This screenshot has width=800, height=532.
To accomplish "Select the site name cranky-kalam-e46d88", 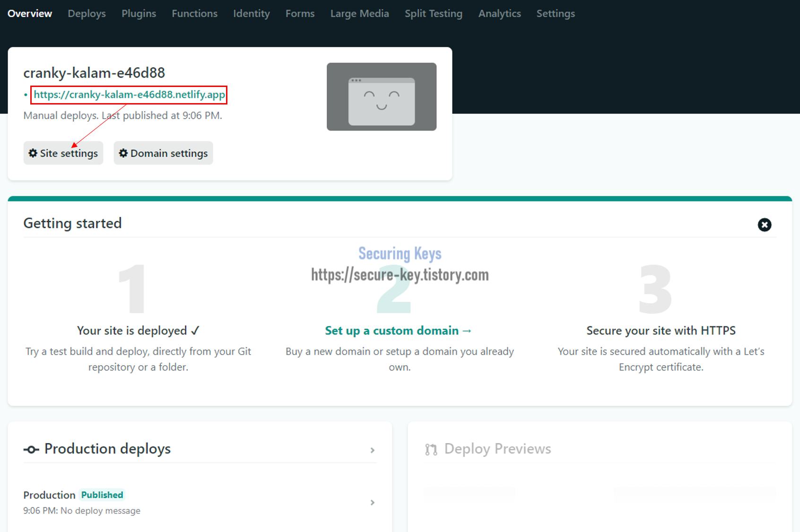I will (94, 73).
